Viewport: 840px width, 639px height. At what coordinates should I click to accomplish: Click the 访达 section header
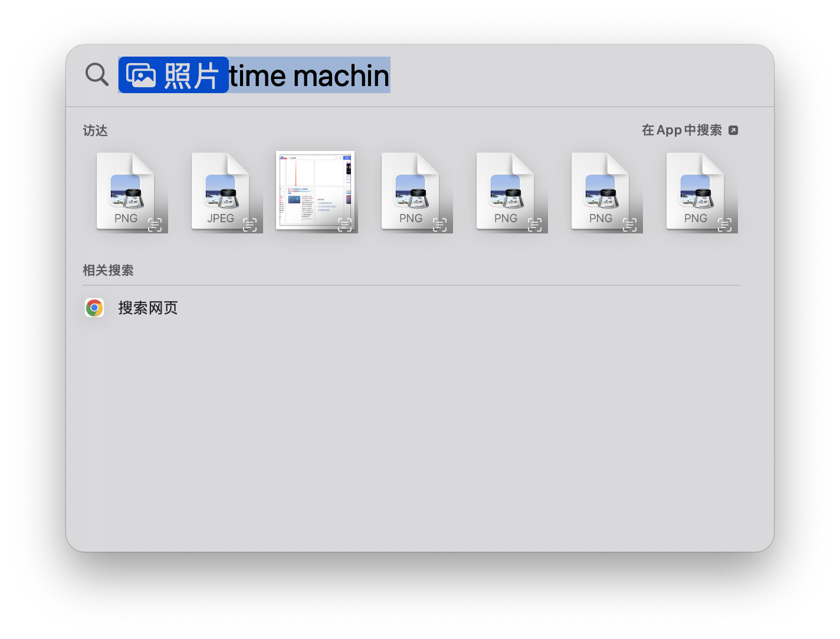95,130
